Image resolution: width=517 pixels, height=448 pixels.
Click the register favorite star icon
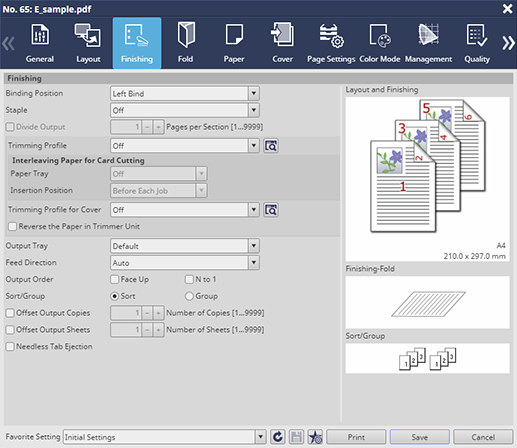point(315,437)
